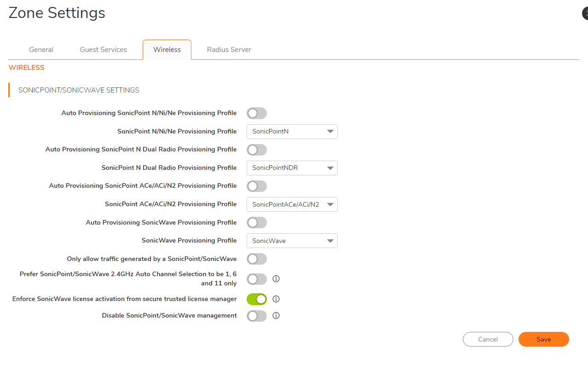Screen dimensions: 588x365
Task: Click the 'SonicWave Provisioning Profile' label
Action: (x=189, y=241)
